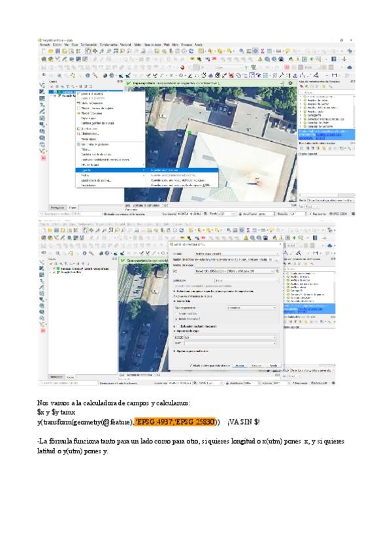392x554 pixels.
Task: Click the open project folder icon in upper toolbar
Action: 50,51
